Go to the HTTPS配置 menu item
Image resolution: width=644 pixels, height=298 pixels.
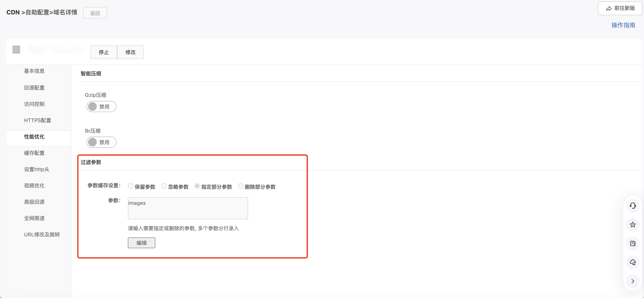38,120
